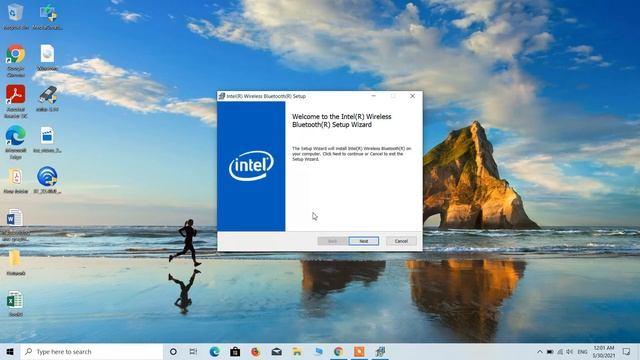Click the Intel logo in the wizard banner
This screenshot has height=360, width=640.
coord(251,166)
